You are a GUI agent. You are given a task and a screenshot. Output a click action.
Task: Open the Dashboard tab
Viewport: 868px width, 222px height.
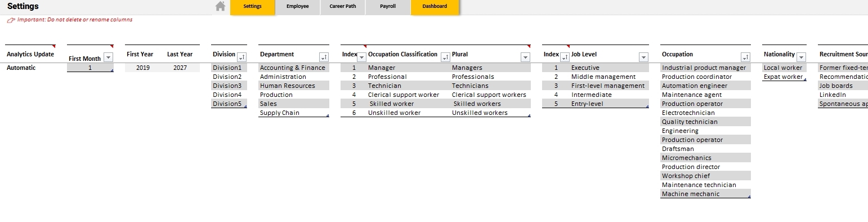pyautogui.click(x=435, y=7)
